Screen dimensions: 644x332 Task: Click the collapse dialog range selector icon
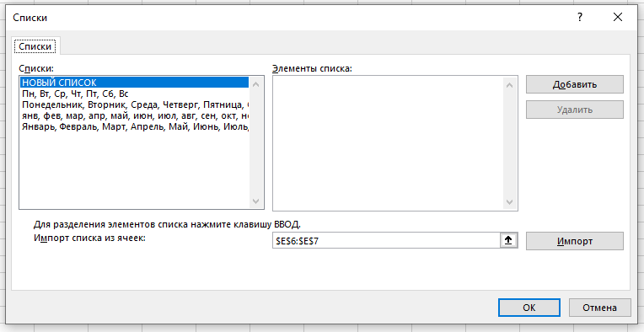point(508,241)
